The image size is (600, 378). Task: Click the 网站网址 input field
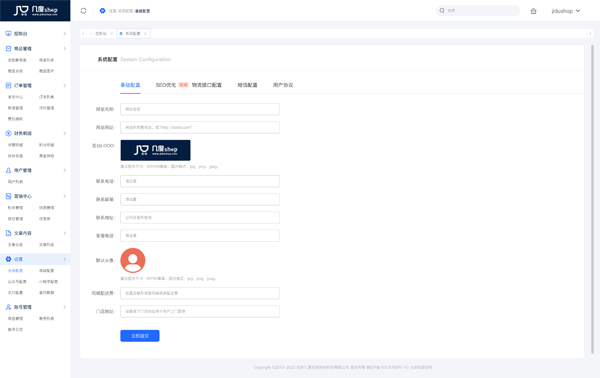pyautogui.click(x=200, y=127)
